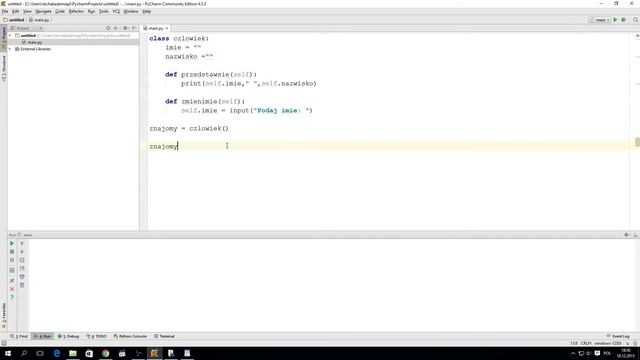Close the run tab with the red X
Image resolution: width=640 pixels, height=360 pixels.
(12, 289)
